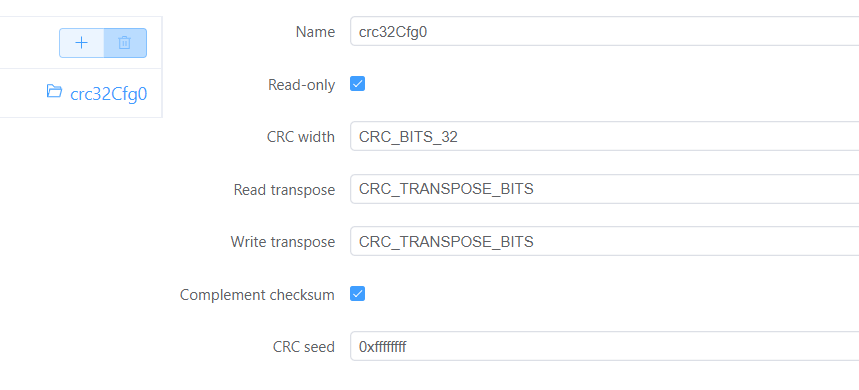Click into the Name field containing crc32Cfg0
Image resolution: width=859 pixels, height=390 pixels.
604,31
